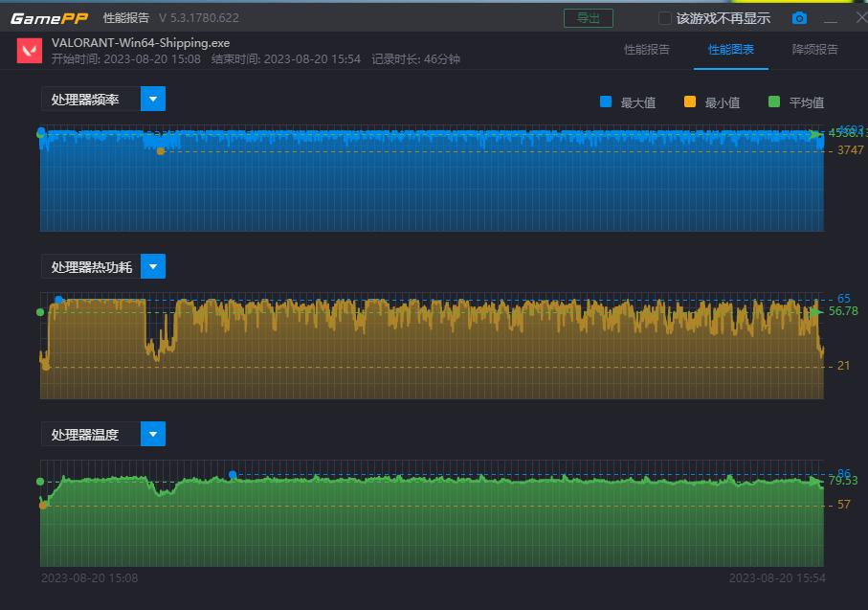Image resolution: width=868 pixels, height=610 pixels.
Task: Enable the 该游戏不再显示 checkbox
Action: point(665,18)
